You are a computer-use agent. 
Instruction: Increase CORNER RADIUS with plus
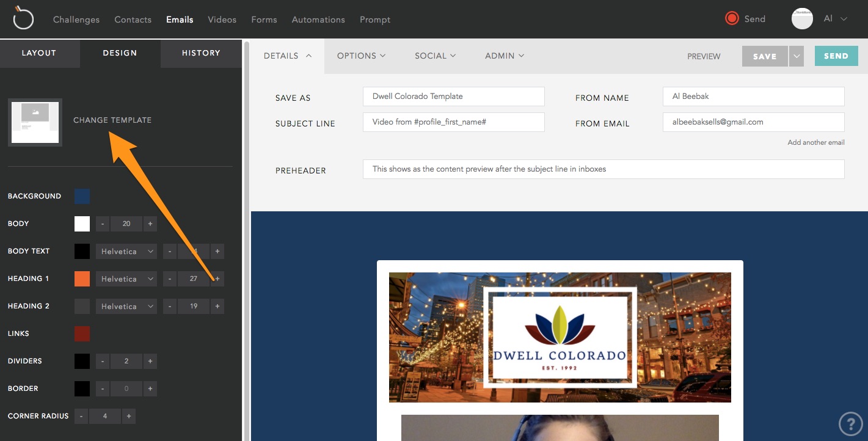pos(129,416)
